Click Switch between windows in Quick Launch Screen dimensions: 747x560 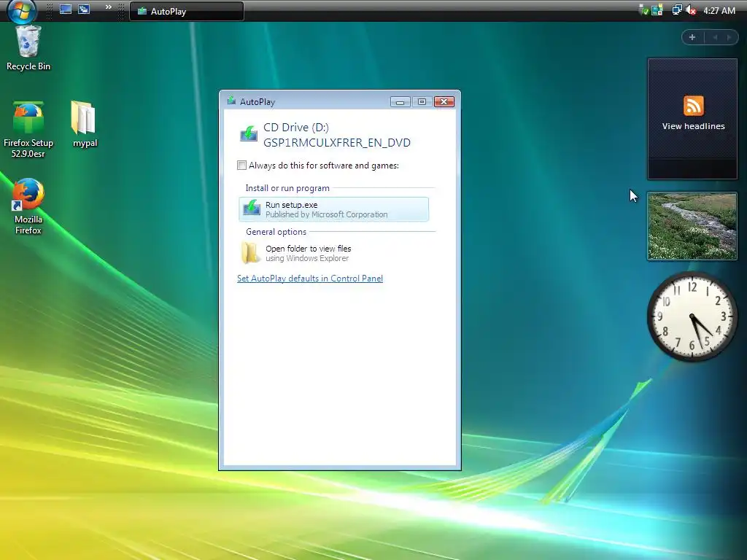point(84,9)
